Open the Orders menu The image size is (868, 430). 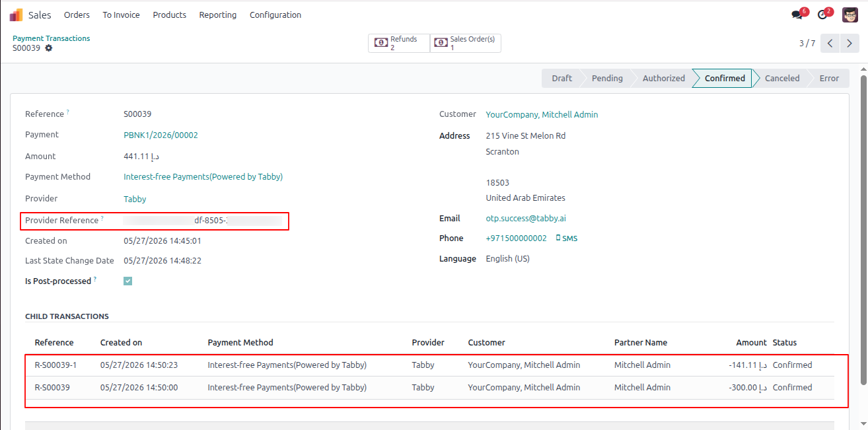77,15
